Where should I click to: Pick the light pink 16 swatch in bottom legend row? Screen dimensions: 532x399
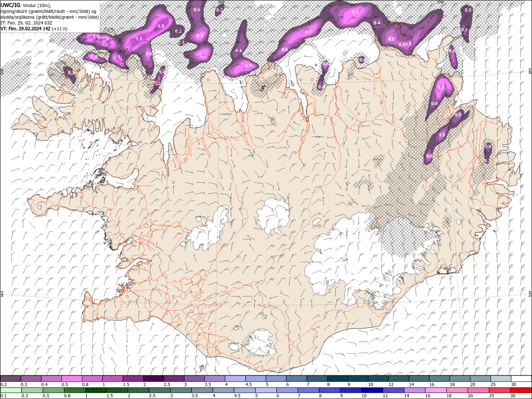point(436,390)
